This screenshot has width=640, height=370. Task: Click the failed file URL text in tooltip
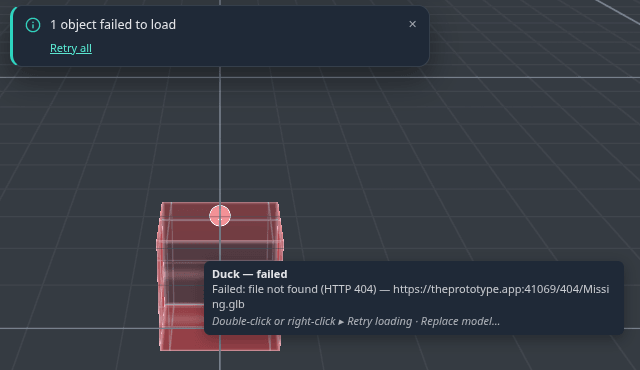pos(411,297)
